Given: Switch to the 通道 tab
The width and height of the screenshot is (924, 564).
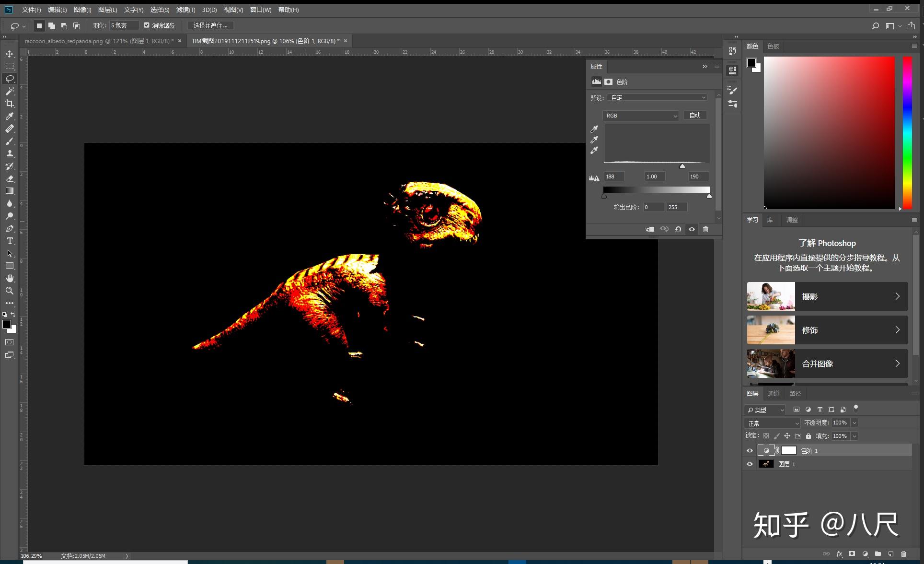Looking at the screenshot, I should tap(774, 393).
